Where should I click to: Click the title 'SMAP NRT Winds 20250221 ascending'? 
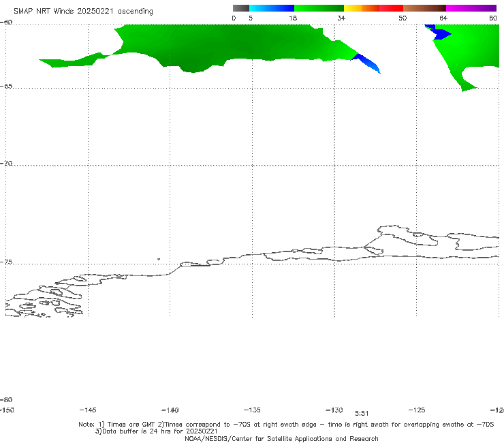coord(83,11)
